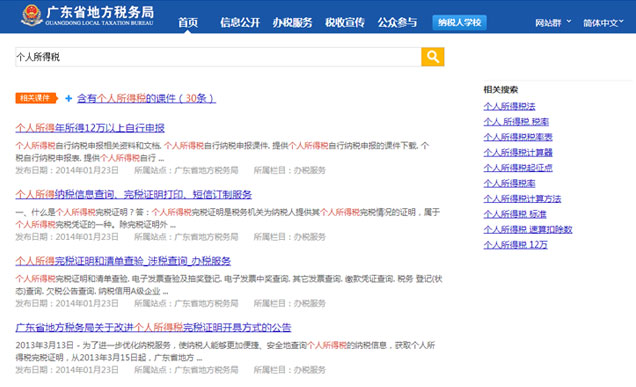Click the yellow magnifier search button
Image resolution: width=636 pixels, height=387 pixels.
coord(432,57)
